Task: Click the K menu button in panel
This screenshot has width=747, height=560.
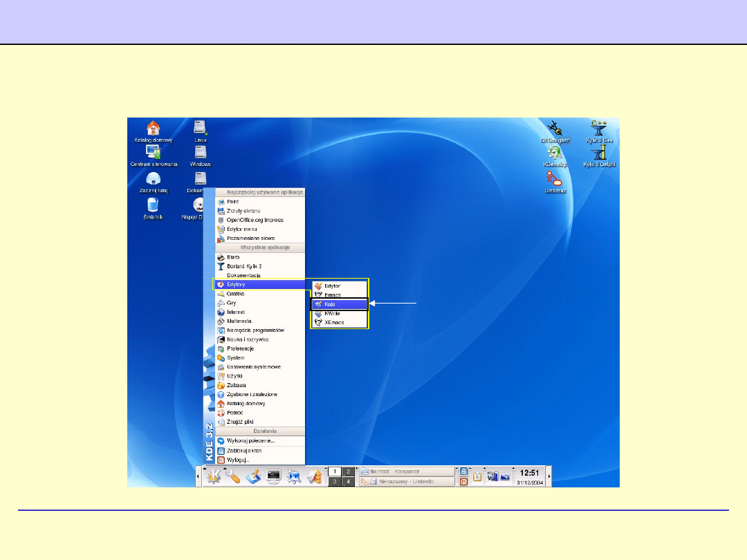Action: click(213, 476)
